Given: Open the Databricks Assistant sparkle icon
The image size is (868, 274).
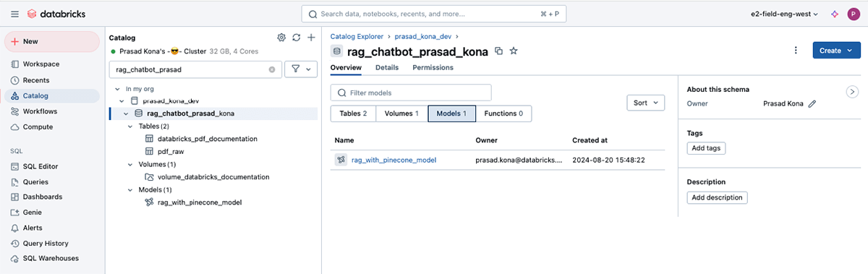Looking at the screenshot, I should pyautogui.click(x=834, y=14).
